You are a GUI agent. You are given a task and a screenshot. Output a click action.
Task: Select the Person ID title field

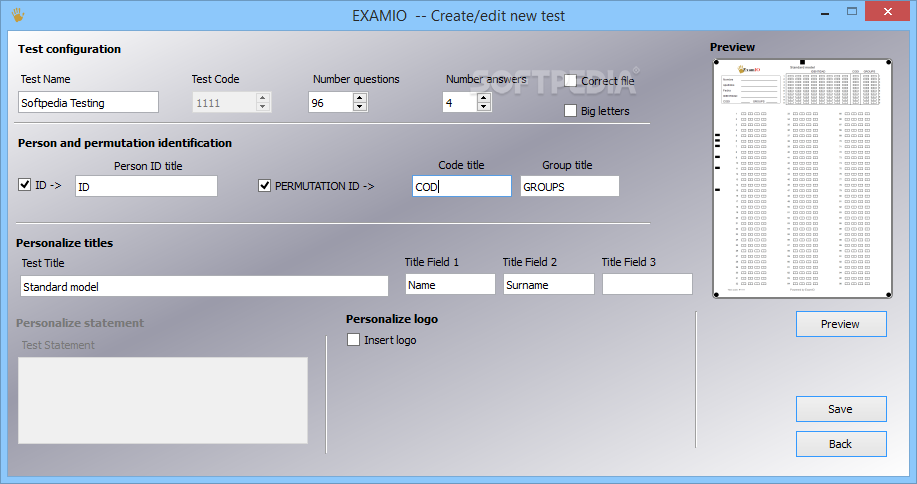coord(146,186)
